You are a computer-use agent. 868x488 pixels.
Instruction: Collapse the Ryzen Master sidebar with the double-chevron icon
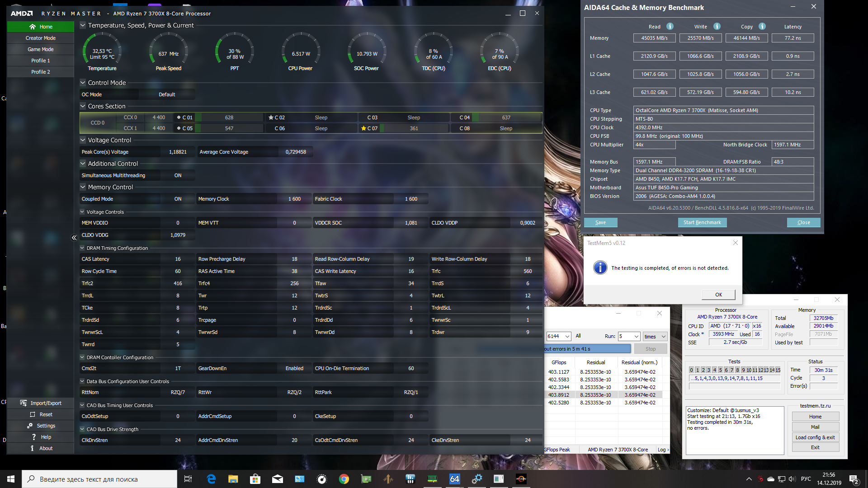click(74, 238)
